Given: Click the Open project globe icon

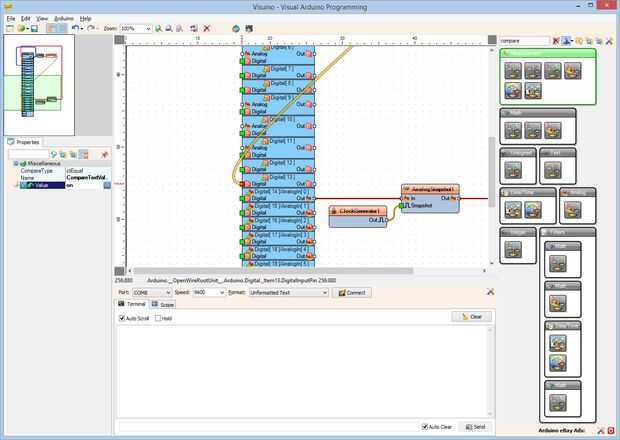Looking at the screenshot, I should [21, 28].
